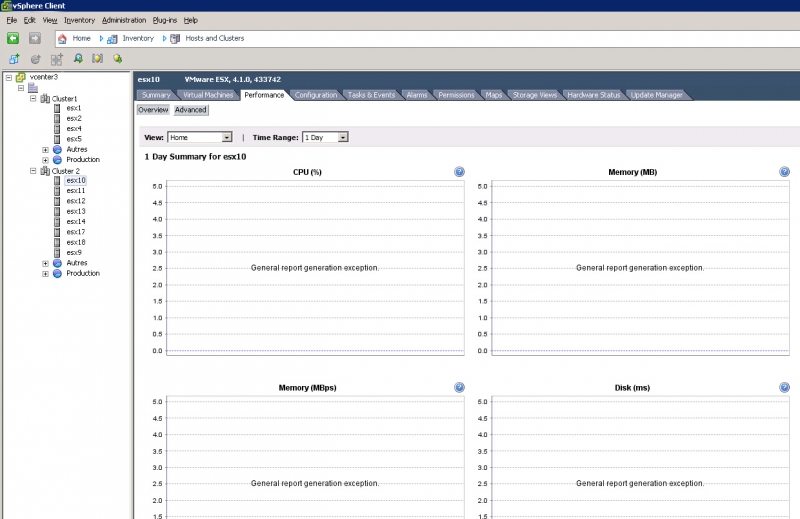Viewport: 800px width, 519px height.
Task: Open the Help menu
Action: tap(191, 20)
